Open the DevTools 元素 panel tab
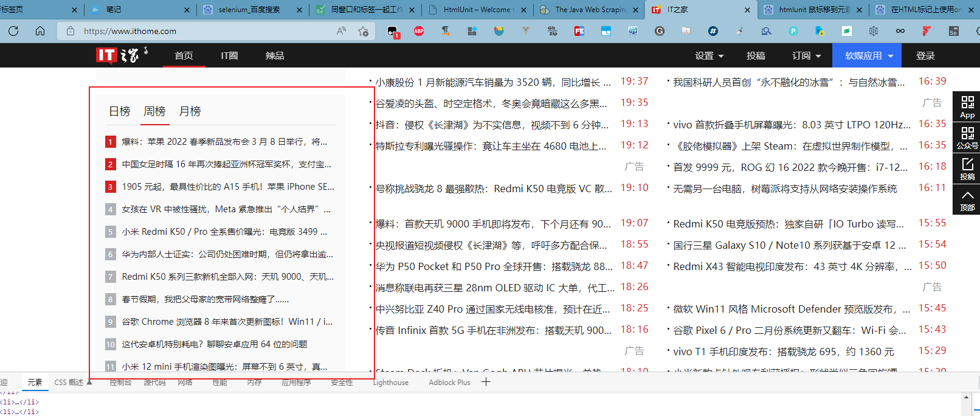The width and height of the screenshot is (980, 416). (35, 383)
